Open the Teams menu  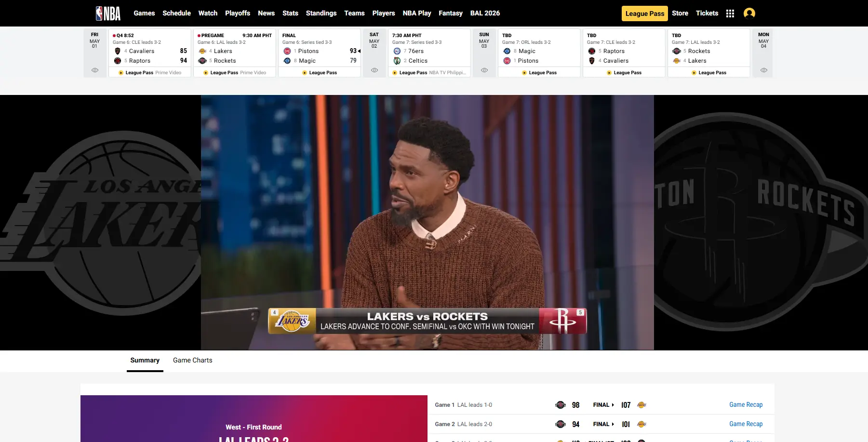(354, 13)
